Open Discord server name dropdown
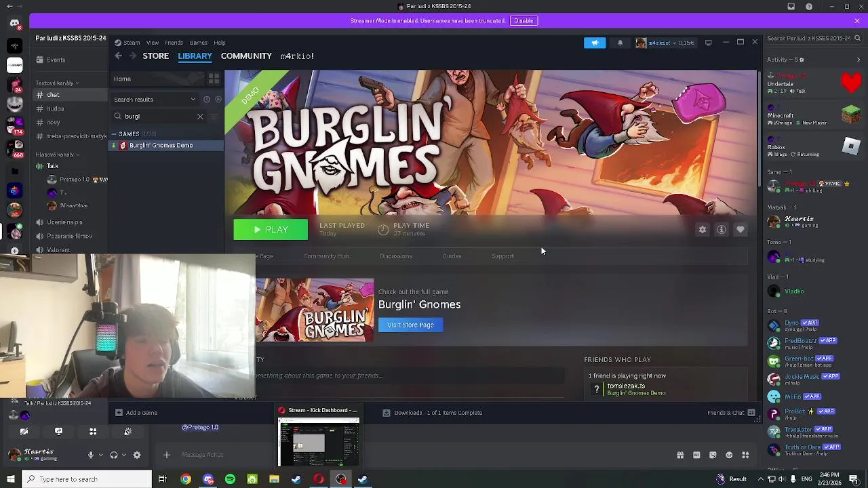 [71, 39]
